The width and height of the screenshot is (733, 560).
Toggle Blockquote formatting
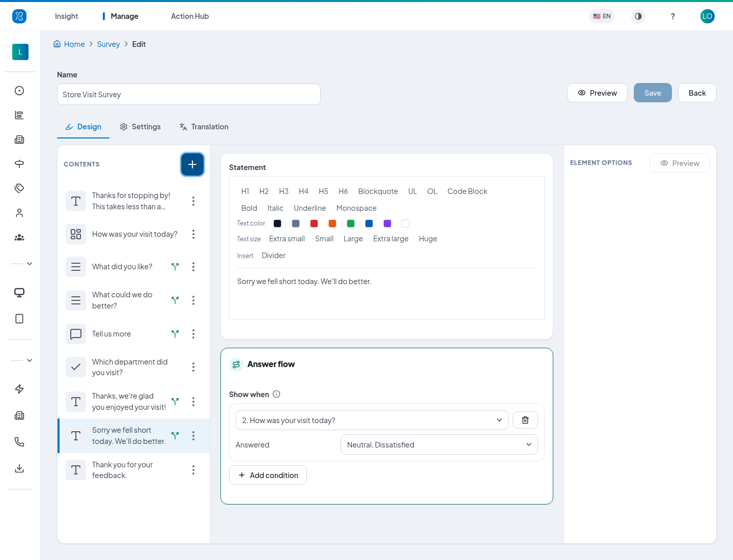tap(378, 191)
